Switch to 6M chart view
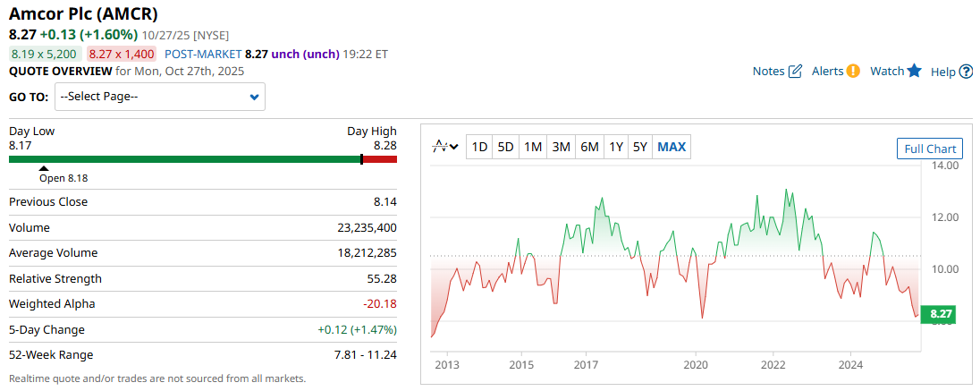 pos(589,147)
